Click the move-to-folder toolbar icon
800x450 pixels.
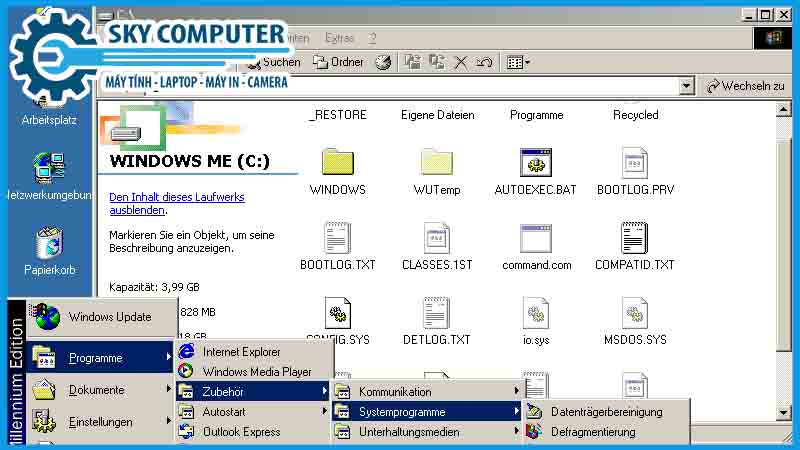(412, 62)
